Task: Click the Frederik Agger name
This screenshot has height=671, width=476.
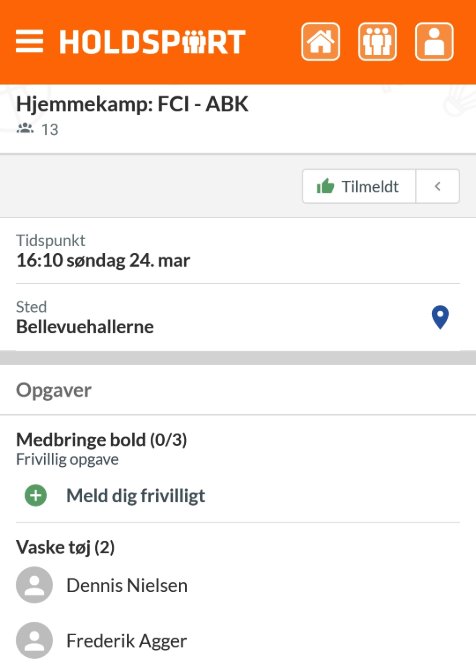Action: click(127, 641)
